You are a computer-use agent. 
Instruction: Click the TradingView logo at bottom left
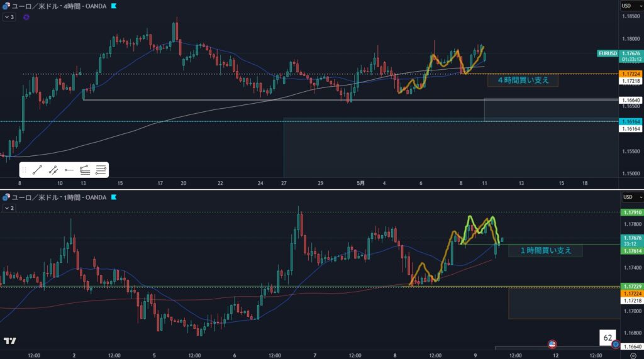tap(10, 341)
